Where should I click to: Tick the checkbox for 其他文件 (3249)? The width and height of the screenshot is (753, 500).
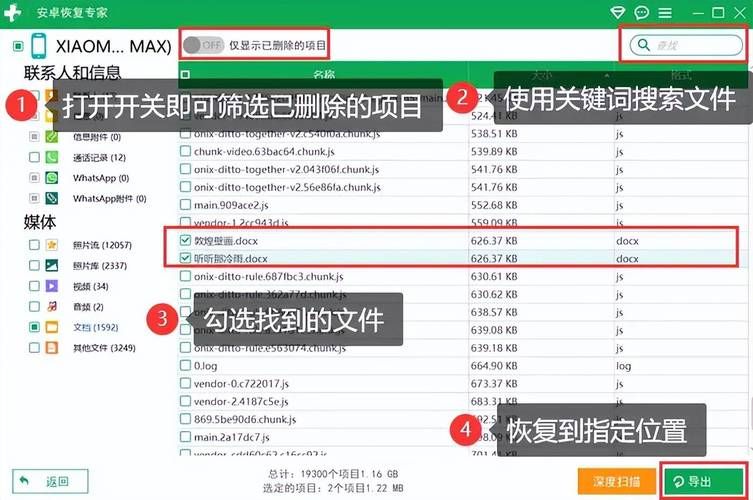(34, 348)
